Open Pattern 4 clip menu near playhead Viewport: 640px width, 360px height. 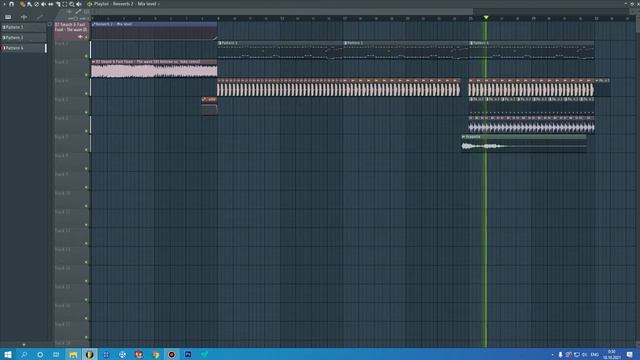(x=471, y=43)
